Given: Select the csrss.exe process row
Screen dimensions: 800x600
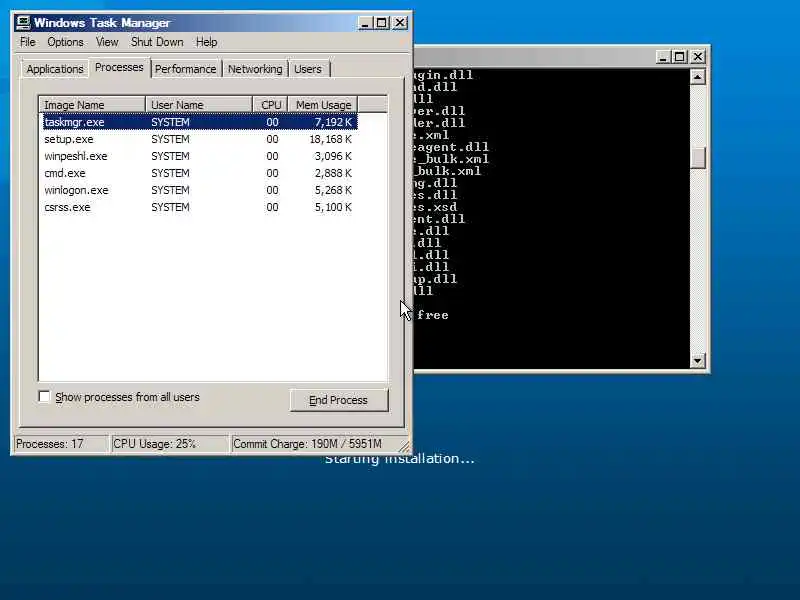Looking at the screenshot, I should (x=199, y=207).
